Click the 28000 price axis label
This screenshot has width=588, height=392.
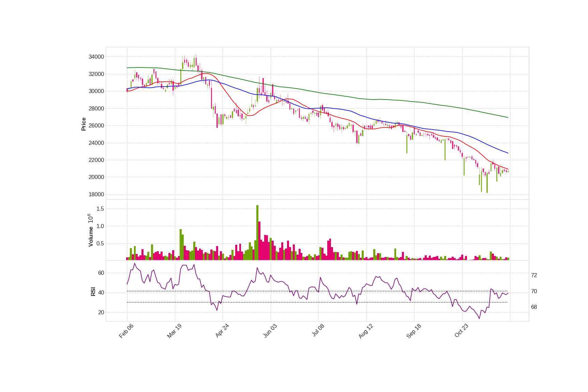click(x=96, y=108)
